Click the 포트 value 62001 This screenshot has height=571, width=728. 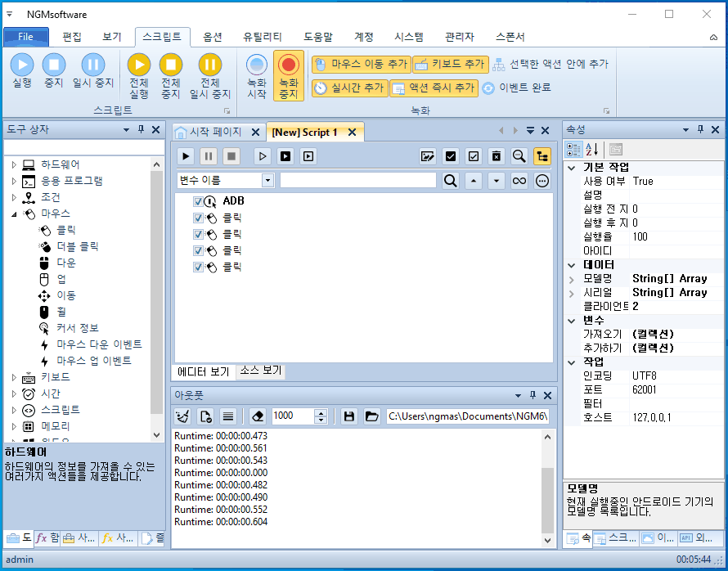coord(645,390)
